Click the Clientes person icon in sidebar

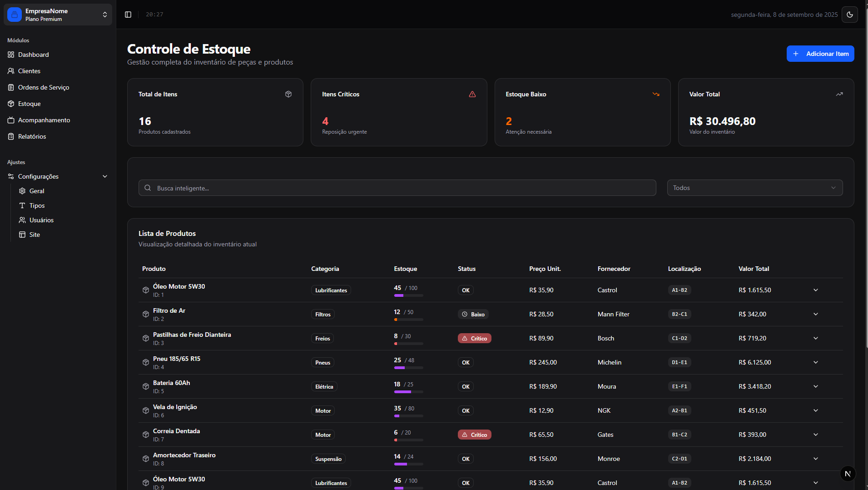(x=11, y=71)
